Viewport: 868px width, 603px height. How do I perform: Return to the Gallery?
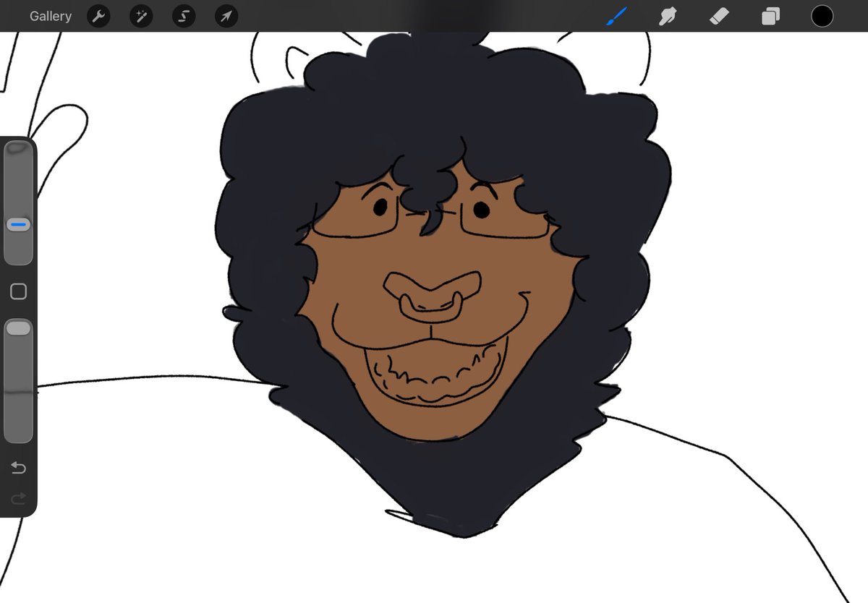[x=51, y=16]
